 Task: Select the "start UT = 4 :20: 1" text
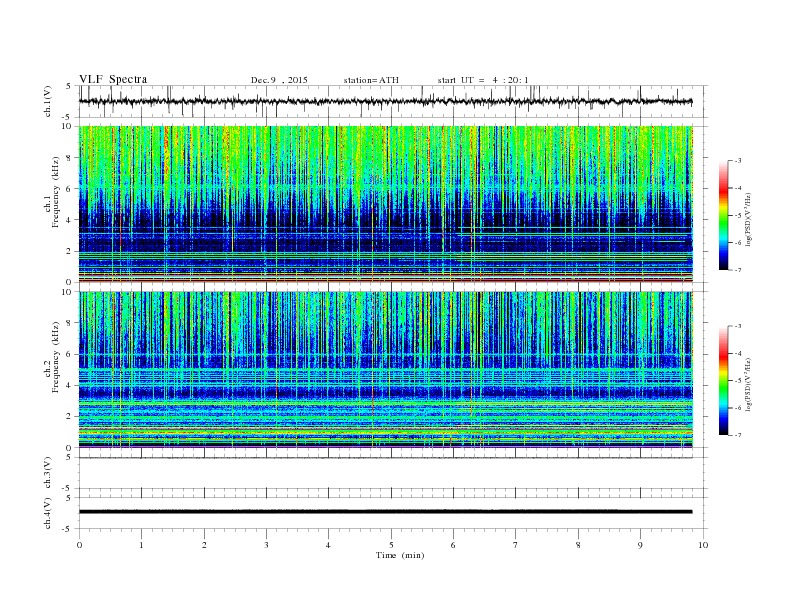coord(483,80)
